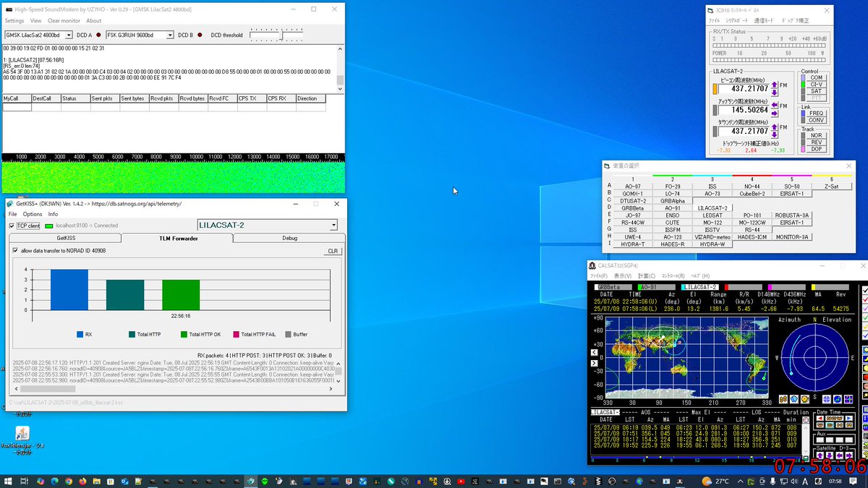Click CALSAT32 24-hour timeline bar
Viewport: 868px width, 488px height.
(697, 458)
